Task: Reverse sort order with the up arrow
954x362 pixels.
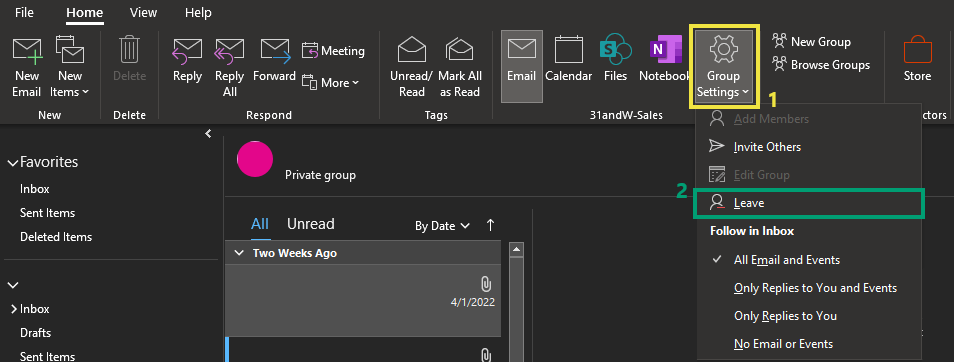Action: [x=490, y=225]
